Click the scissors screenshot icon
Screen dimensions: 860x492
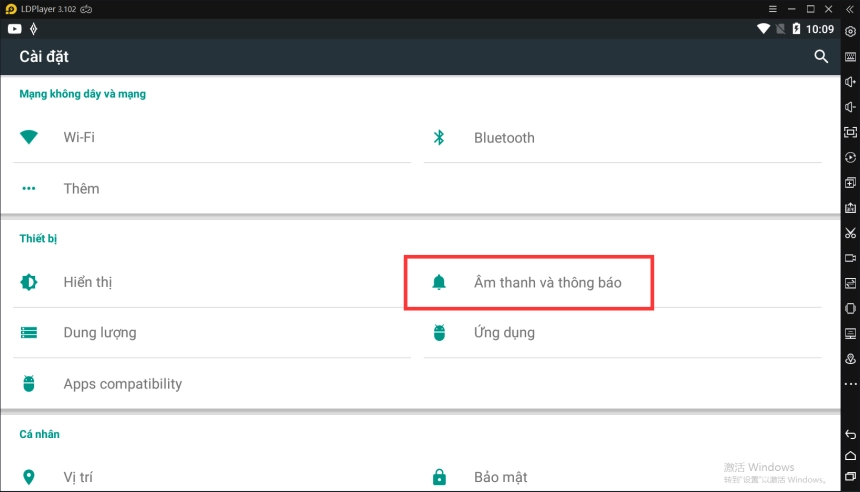coord(851,233)
